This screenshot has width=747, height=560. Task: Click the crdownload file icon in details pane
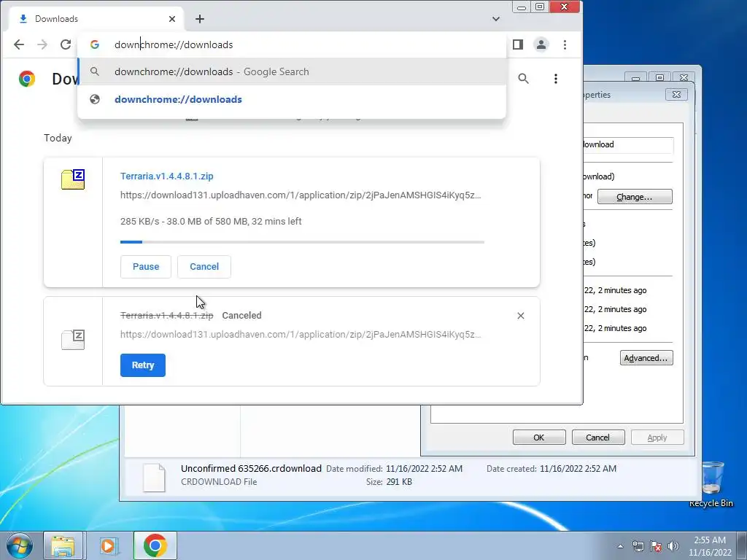click(155, 477)
